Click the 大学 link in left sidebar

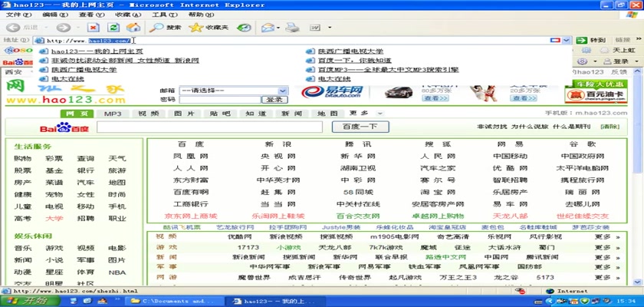54,218
